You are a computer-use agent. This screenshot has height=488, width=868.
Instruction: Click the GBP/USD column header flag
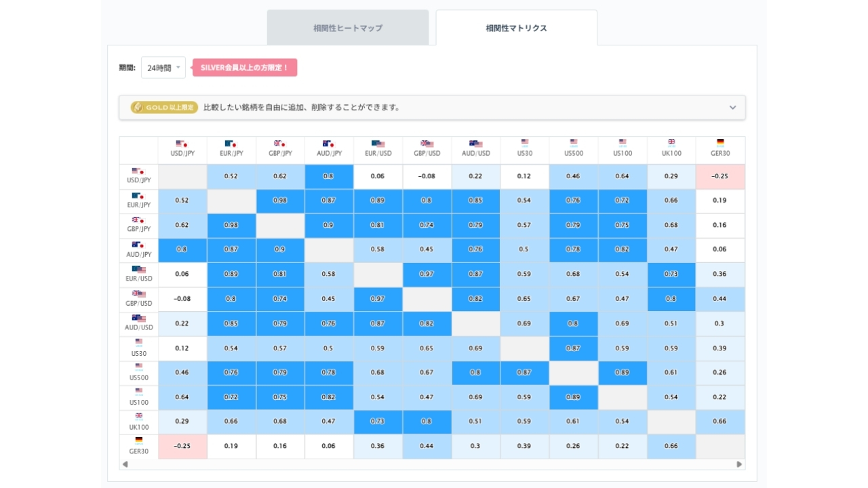click(x=427, y=144)
